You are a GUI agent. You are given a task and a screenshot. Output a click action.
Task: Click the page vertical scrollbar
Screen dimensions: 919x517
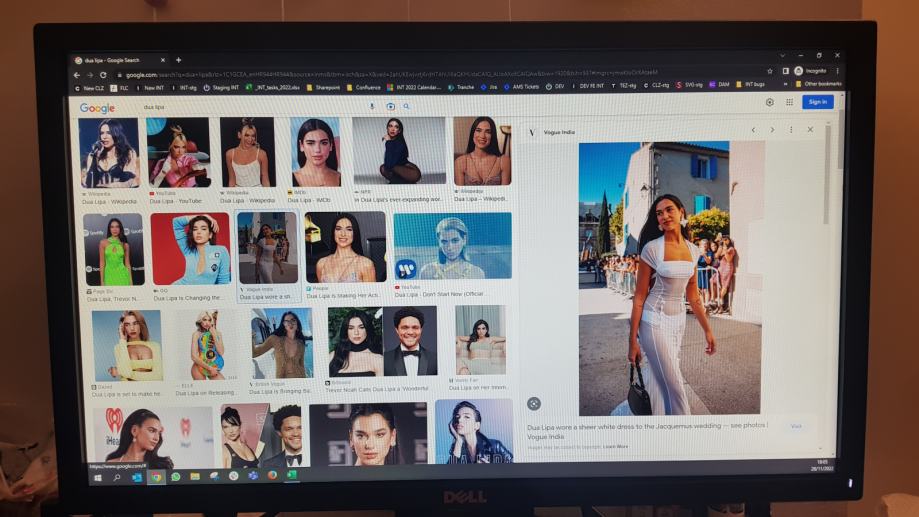click(841, 141)
